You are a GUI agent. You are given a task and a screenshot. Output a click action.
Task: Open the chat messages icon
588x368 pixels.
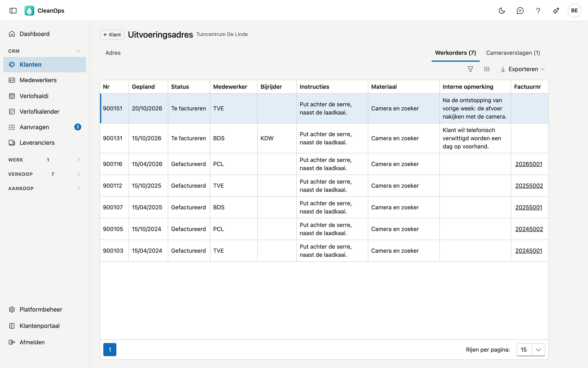coord(520,10)
